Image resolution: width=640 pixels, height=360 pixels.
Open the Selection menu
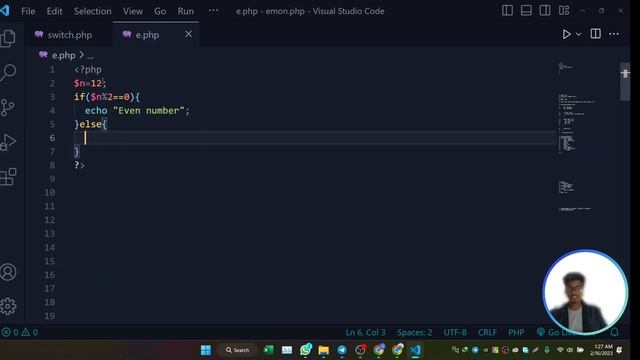(92, 11)
